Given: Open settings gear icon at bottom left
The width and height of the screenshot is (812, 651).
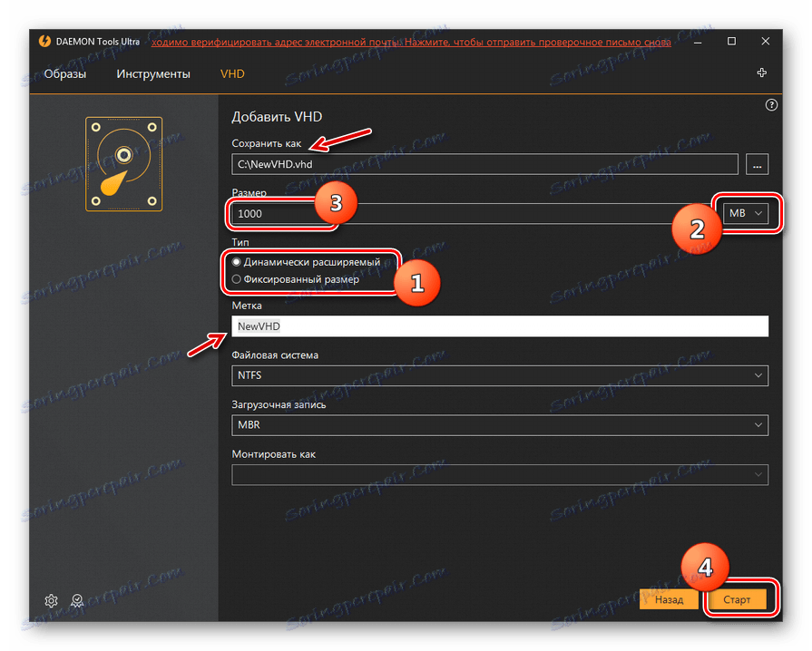Looking at the screenshot, I should point(52,600).
